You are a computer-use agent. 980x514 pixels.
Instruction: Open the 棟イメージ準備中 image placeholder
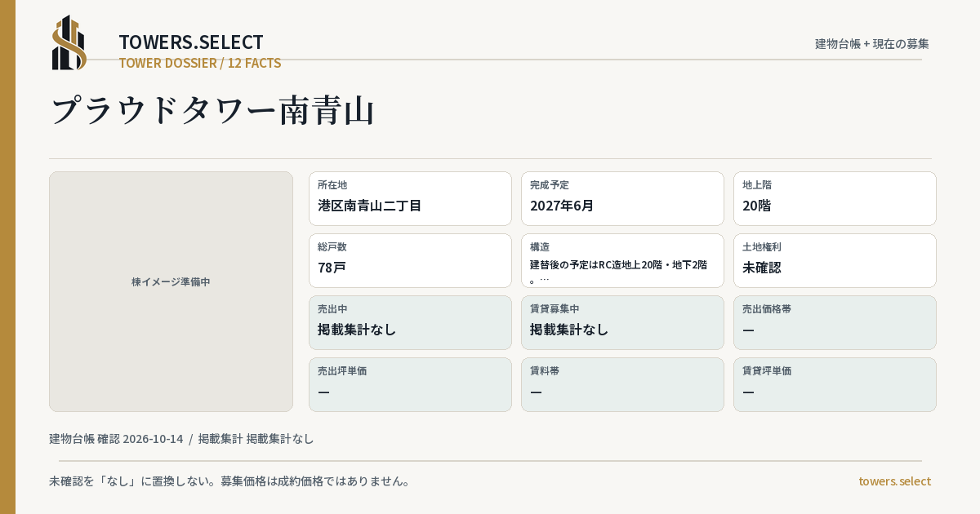(x=171, y=291)
